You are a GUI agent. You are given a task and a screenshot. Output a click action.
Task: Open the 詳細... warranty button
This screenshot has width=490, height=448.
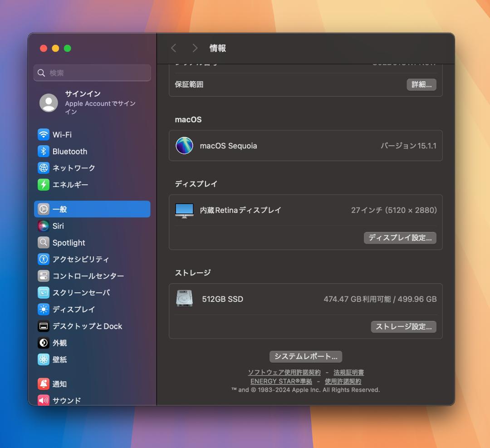point(421,84)
